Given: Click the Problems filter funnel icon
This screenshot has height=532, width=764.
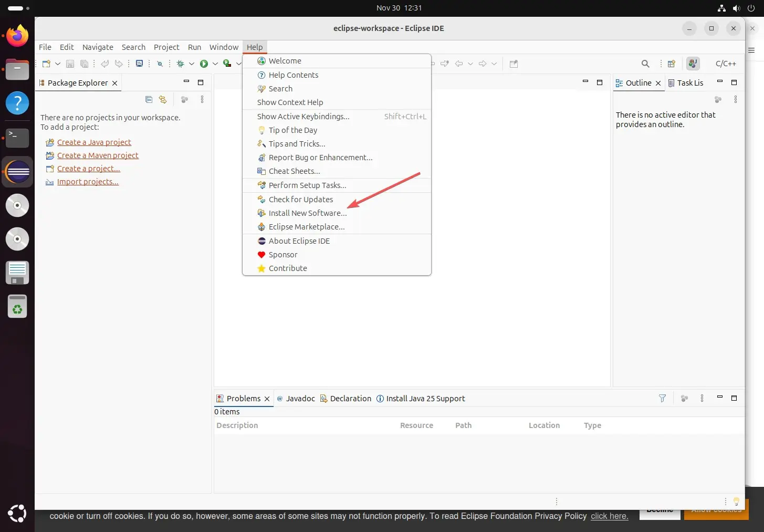Looking at the screenshot, I should [x=662, y=399].
